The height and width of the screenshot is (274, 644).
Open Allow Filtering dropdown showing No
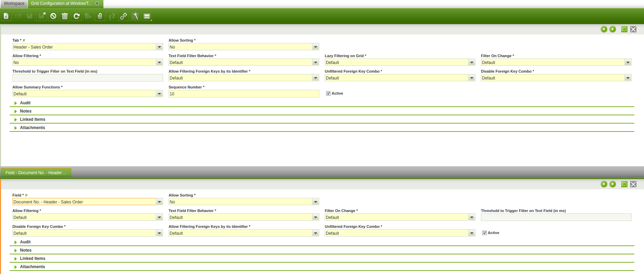click(x=159, y=62)
